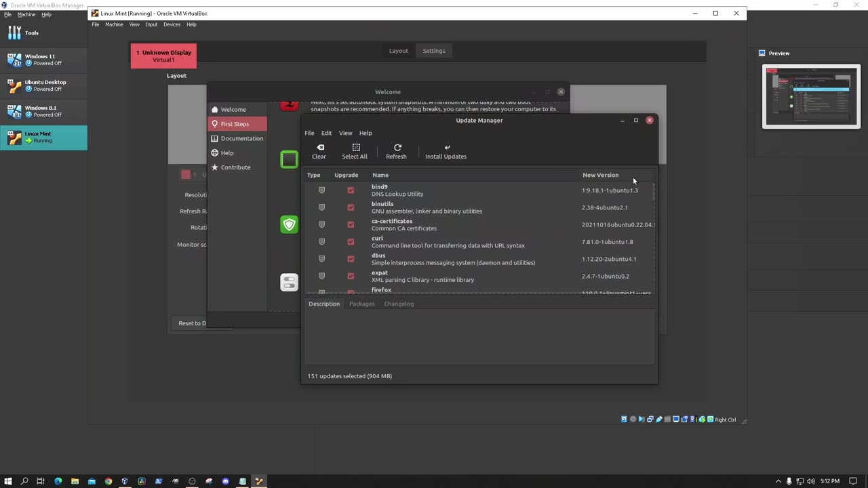Uncheck the binutils upgrade checkbox

pos(351,207)
